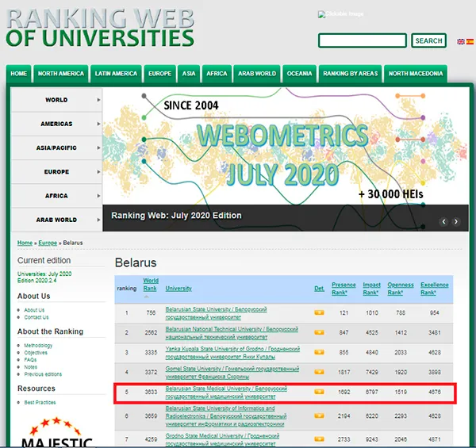
Task: Click the broken Clickable Image placeholder
Action: 340,14
